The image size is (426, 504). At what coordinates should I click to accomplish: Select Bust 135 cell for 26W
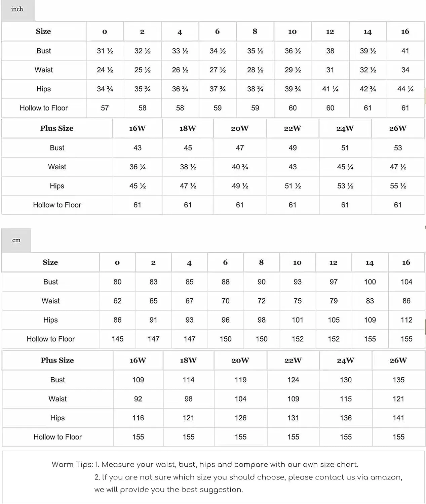tap(398, 380)
